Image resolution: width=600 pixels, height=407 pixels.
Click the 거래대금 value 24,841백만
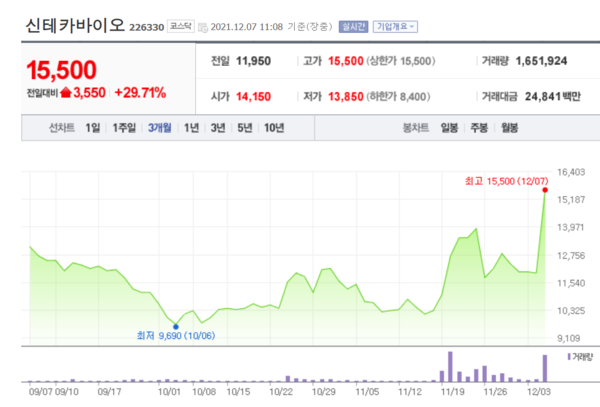click(x=553, y=97)
